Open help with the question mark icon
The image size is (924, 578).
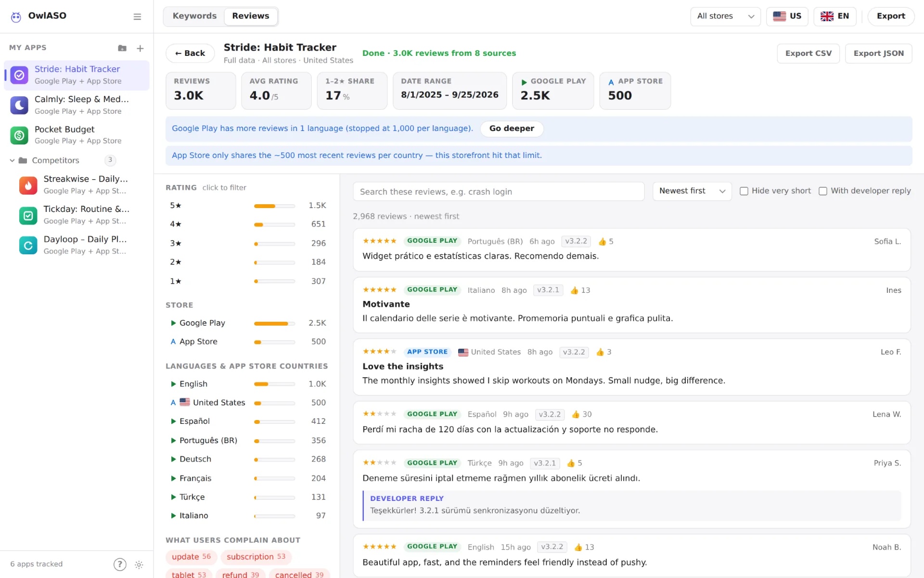120,565
